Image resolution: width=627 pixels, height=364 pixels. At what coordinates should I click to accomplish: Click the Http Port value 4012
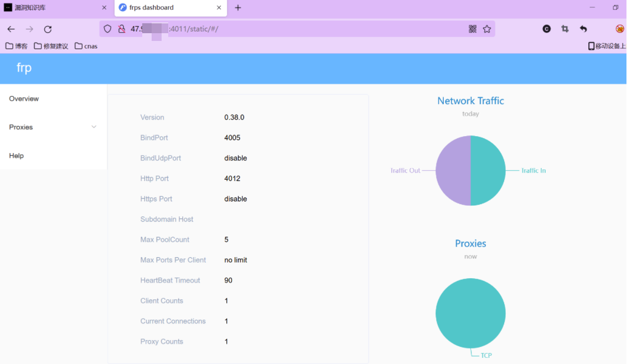click(x=232, y=179)
